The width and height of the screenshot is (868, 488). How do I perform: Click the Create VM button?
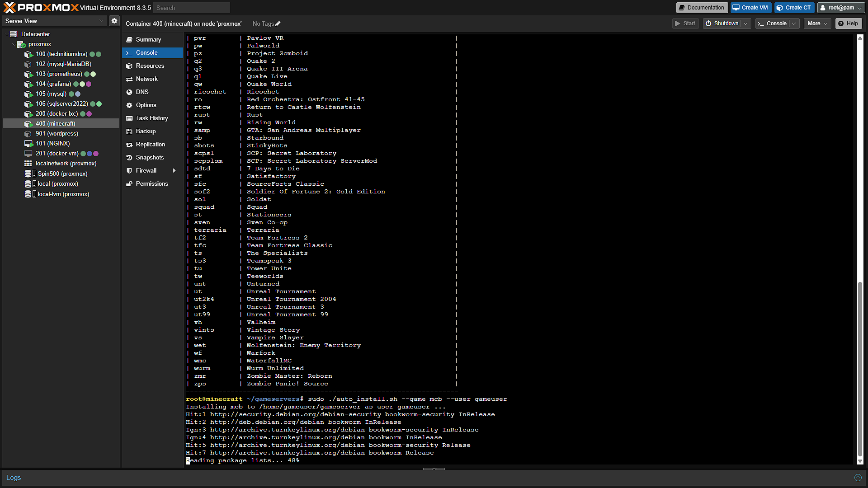pyautogui.click(x=750, y=8)
